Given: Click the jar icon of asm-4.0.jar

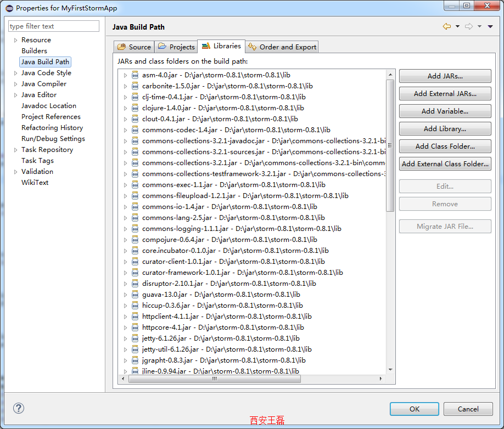Looking at the screenshot, I should point(135,75).
